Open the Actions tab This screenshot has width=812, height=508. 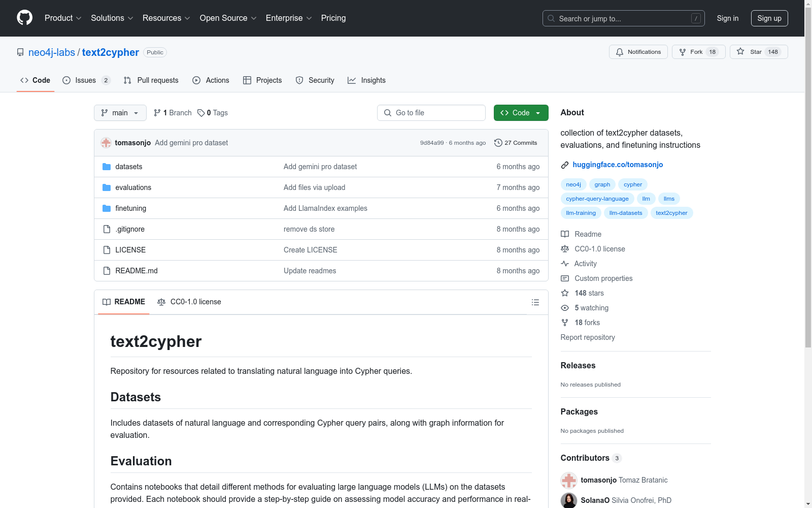pyautogui.click(x=211, y=80)
